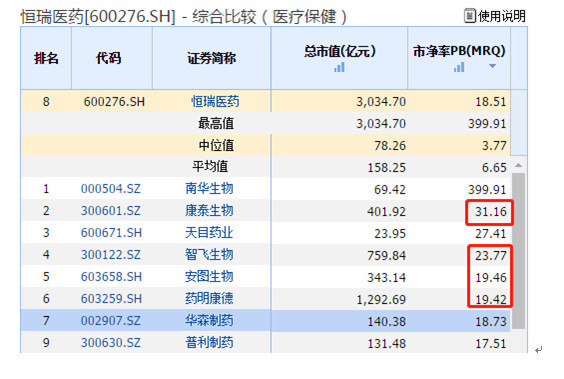Open the 普利制药 stock link

tap(209, 343)
